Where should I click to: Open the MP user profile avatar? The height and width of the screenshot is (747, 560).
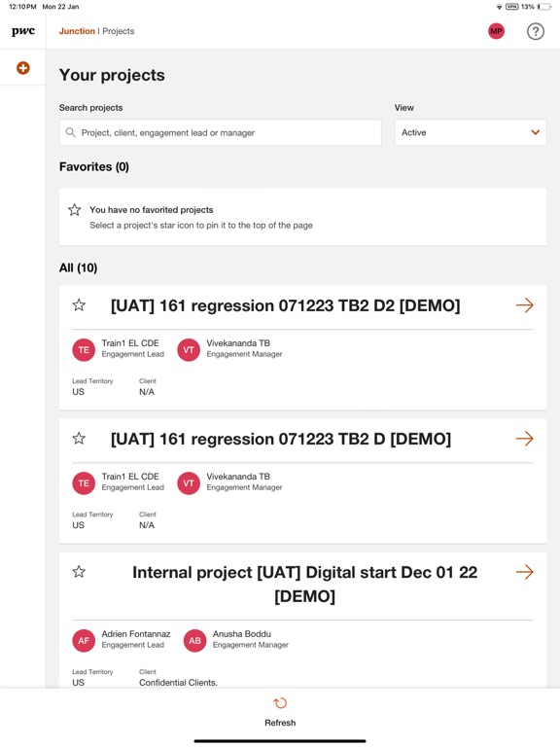pos(496,31)
